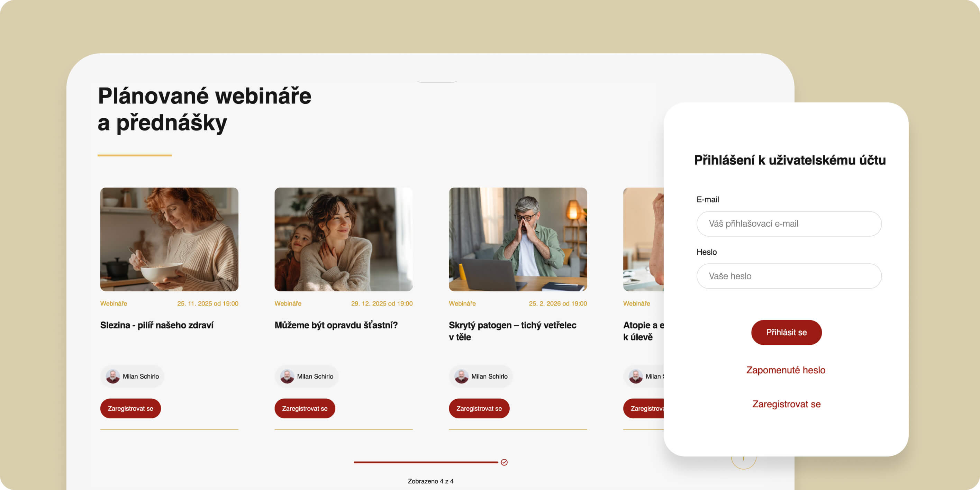Focus the Heslo password input field
The height and width of the screenshot is (490, 980).
click(x=789, y=276)
